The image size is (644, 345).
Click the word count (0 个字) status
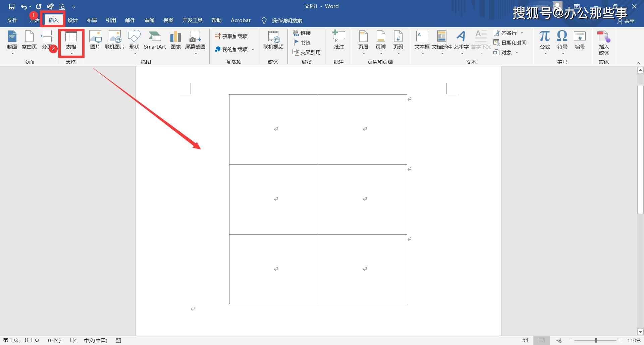tap(55, 340)
